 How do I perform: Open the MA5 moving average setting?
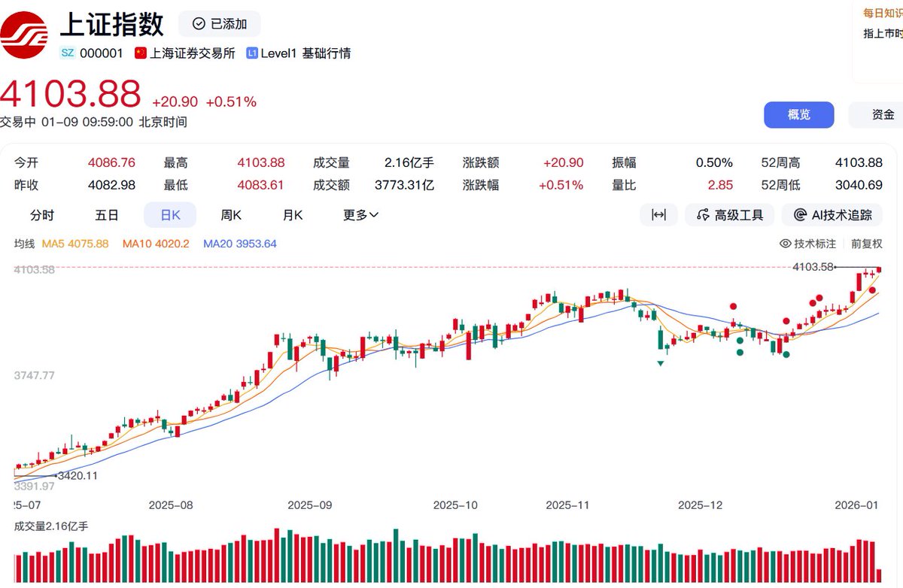75,244
